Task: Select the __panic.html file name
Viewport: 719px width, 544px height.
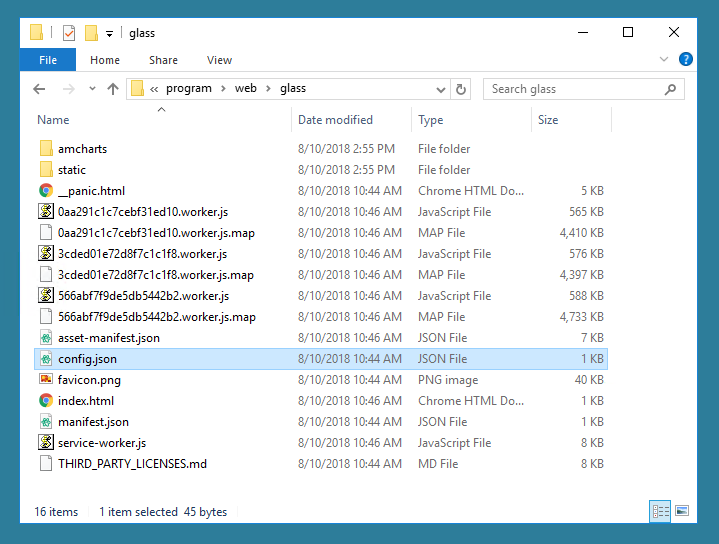Action: 91,191
